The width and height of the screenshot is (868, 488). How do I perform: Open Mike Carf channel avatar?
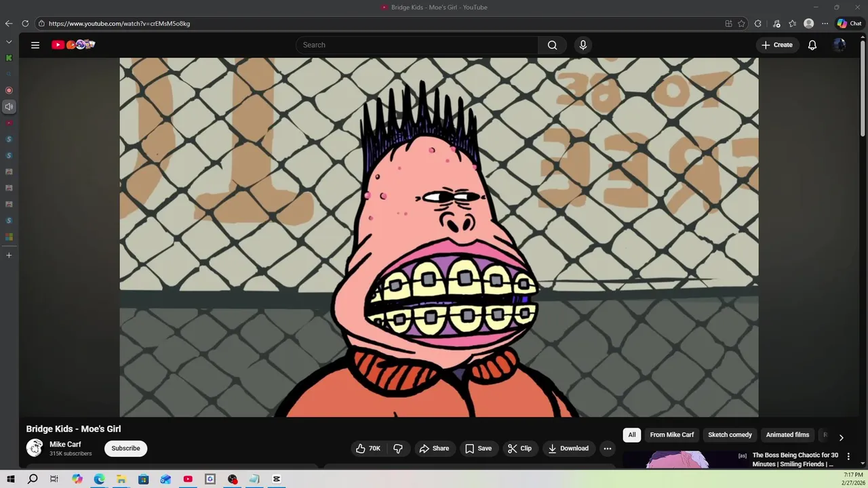click(35, 448)
